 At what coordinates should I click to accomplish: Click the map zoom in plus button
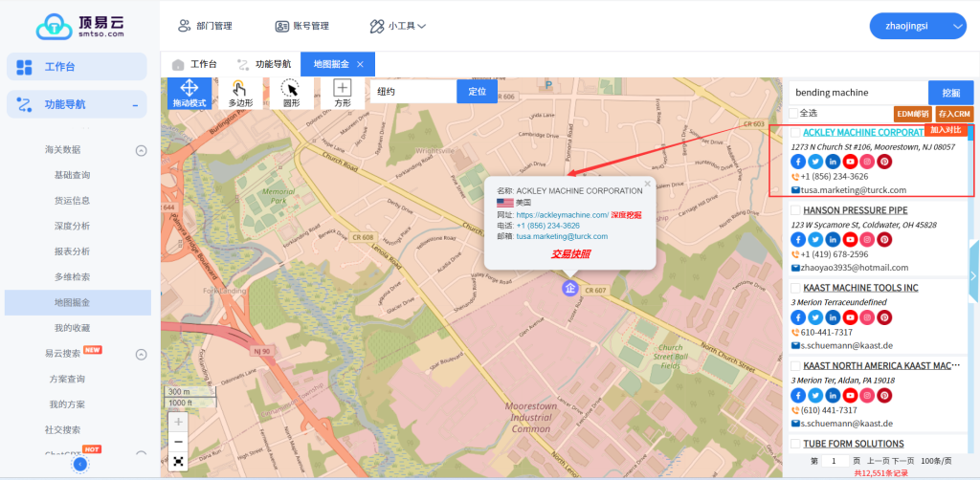pyautogui.click(x=178, y=421)
